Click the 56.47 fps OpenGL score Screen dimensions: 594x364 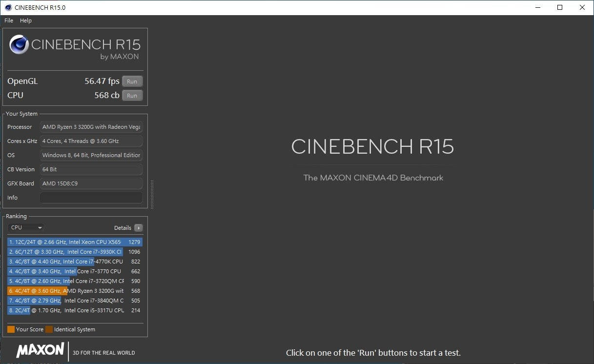point(102,81)
